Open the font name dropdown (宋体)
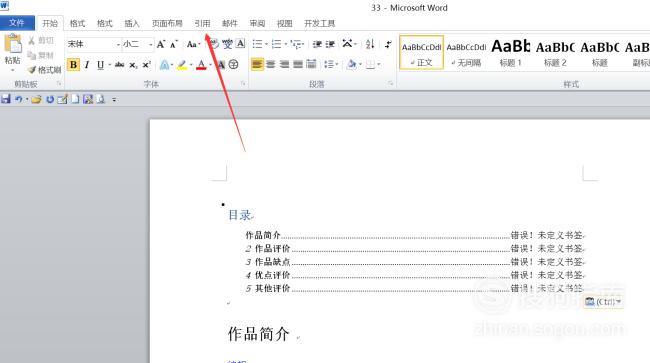The width and height of the screenshot is (650, 363). coord(118,44)
